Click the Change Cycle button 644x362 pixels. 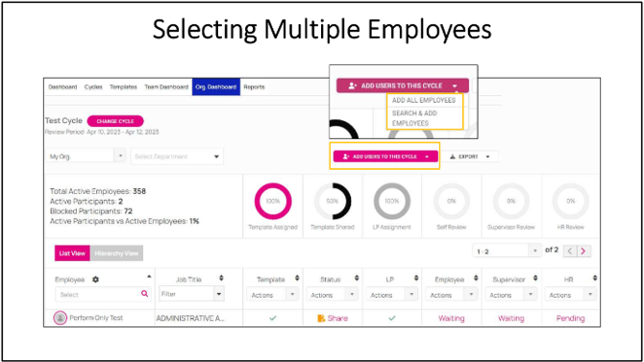tap(115, 121)
